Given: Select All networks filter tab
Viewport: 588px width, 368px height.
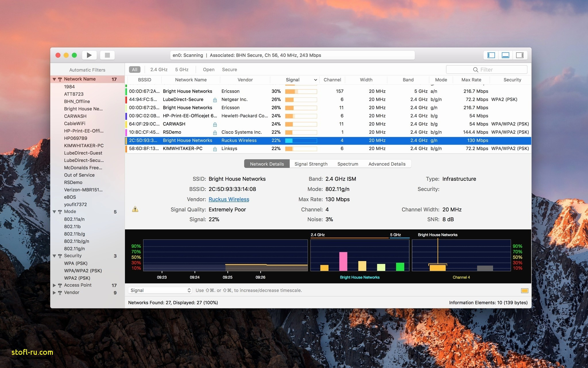Looking at the screenshot, I should click(134, 69).
